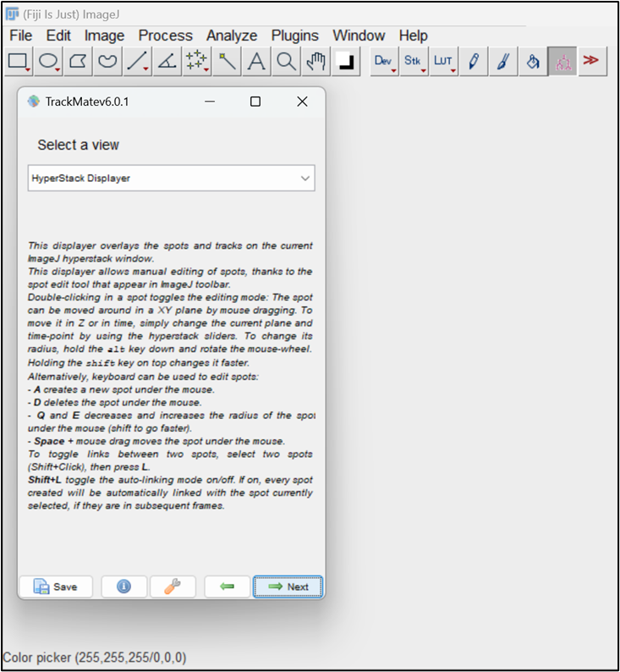620x672 pixels.
Task: Click the Save button in TrackMate
Action: point(56,587)
